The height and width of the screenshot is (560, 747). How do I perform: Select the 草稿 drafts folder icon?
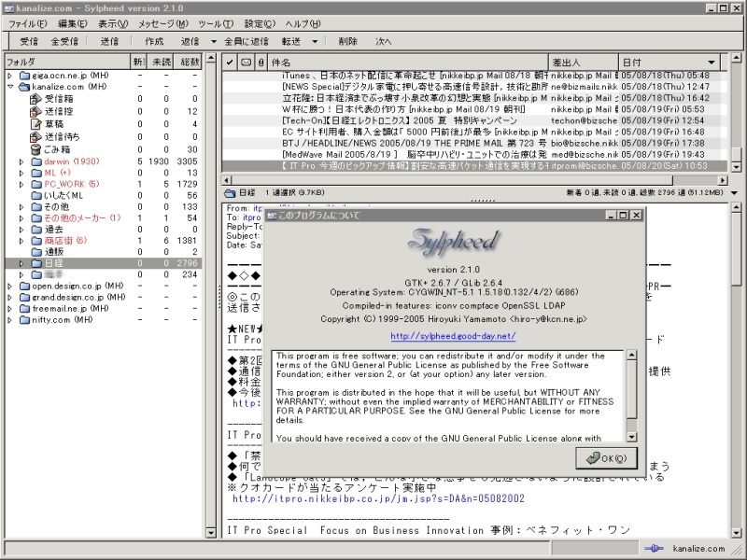[x=35, y=124]
